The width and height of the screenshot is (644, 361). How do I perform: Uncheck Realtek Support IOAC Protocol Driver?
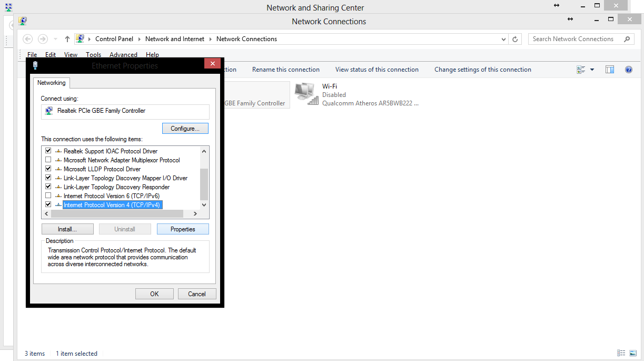click(x=48, y=151)
